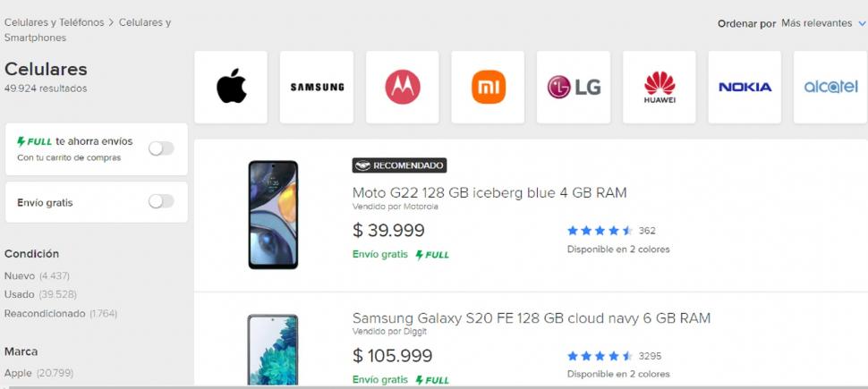Open the Motorola brand logo tile
This screenshot has width=868, height=389.
[403, 87]
